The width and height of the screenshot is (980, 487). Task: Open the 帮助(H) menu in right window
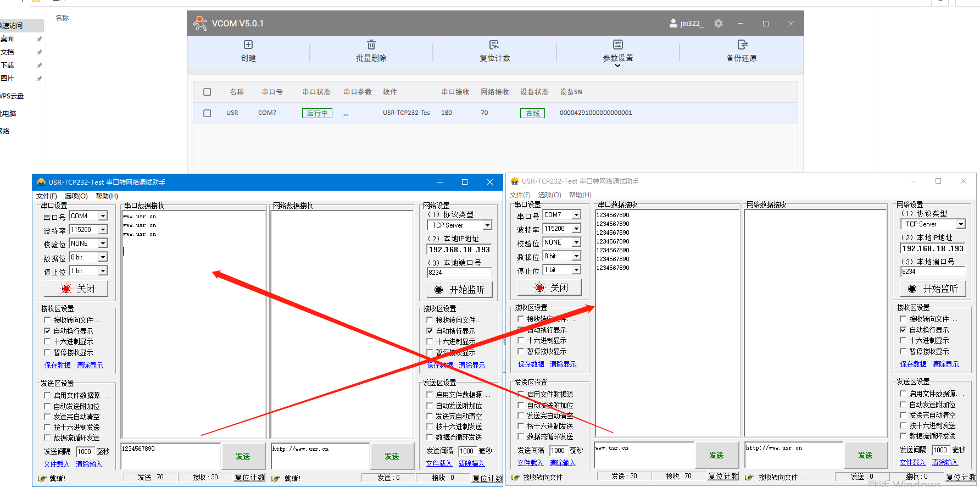coord(580,195)
